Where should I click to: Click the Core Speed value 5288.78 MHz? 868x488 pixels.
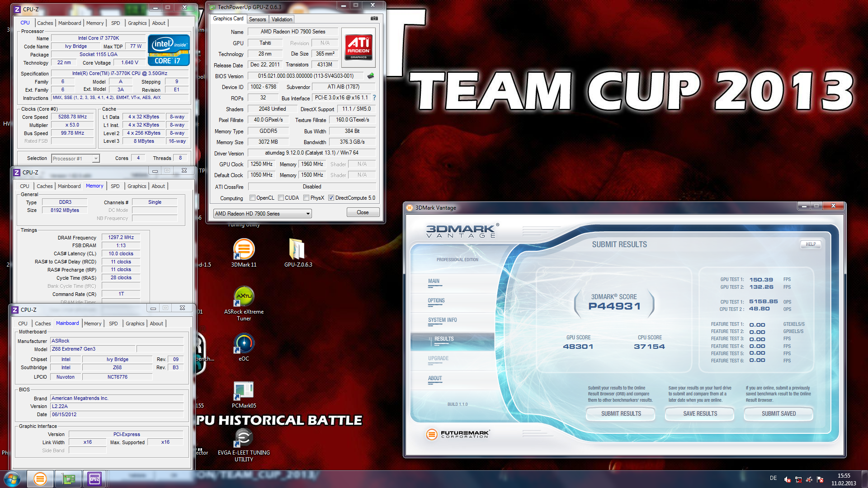[72, 117]
